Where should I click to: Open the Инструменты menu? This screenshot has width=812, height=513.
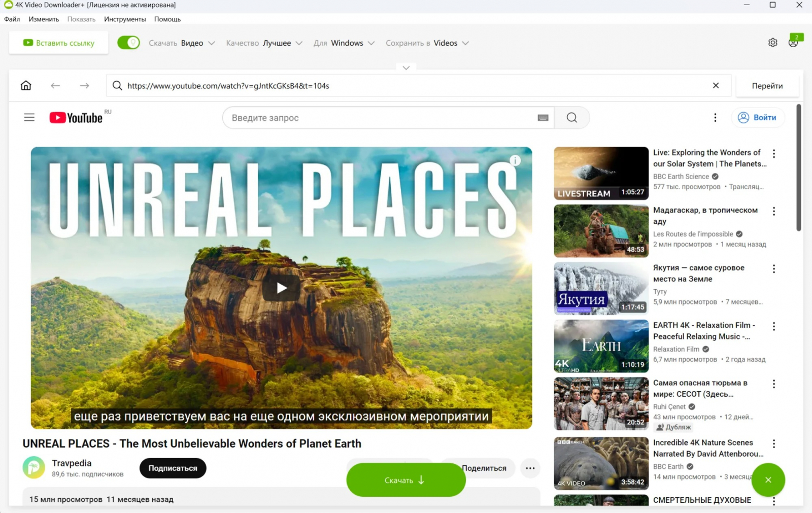pos(125,19)
